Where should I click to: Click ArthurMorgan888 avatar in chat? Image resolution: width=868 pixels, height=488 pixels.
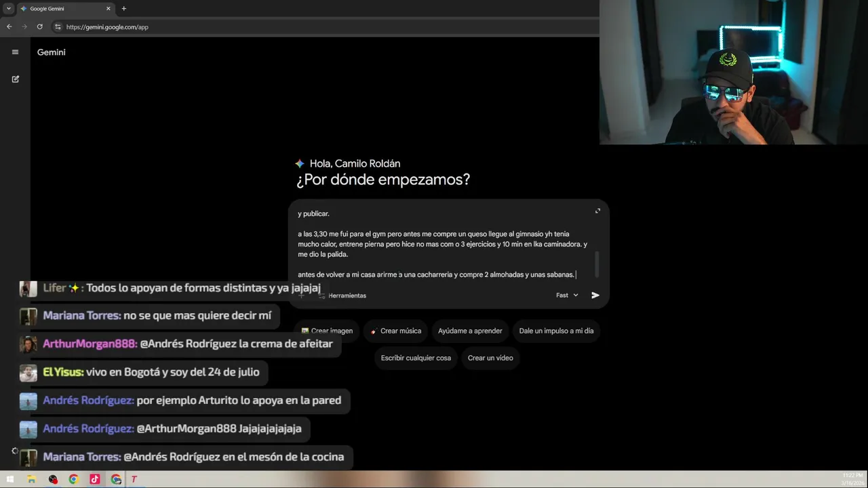[28, 344]
